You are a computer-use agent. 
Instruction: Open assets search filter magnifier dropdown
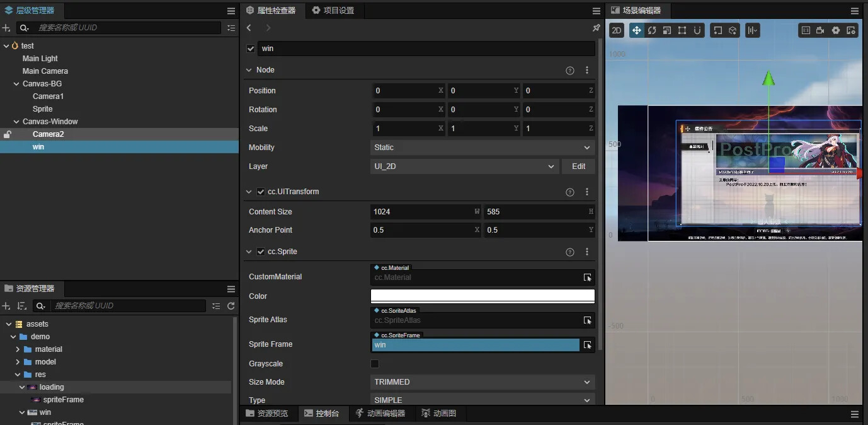click(40, 306)
